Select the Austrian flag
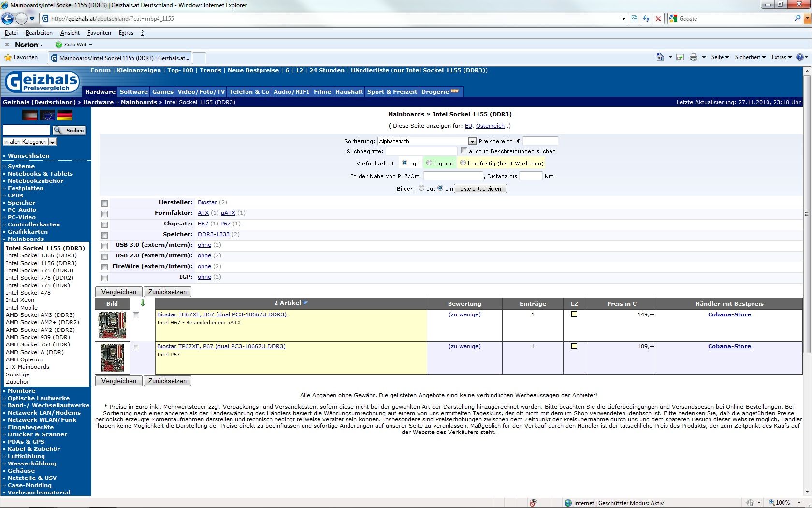 pos(30,115)
